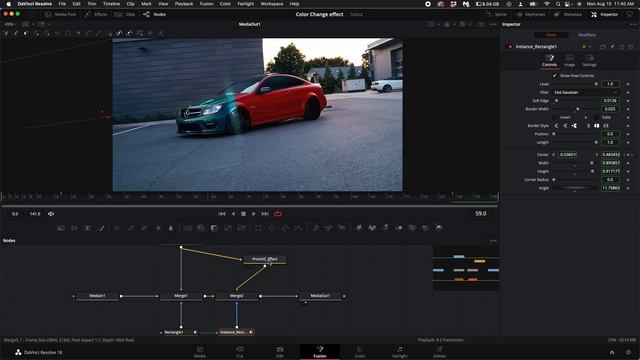Add a Background node from the toolbar
The image size is (640, 360).
[x=61, y=228]
